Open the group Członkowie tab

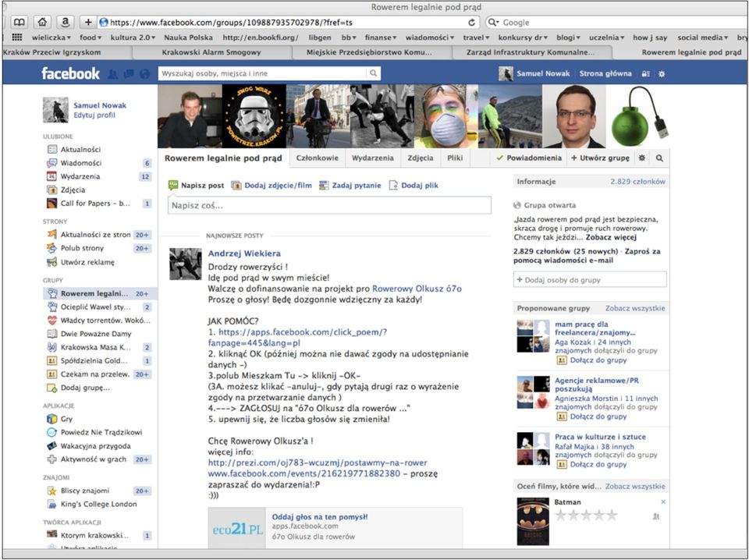coord(318,158)
